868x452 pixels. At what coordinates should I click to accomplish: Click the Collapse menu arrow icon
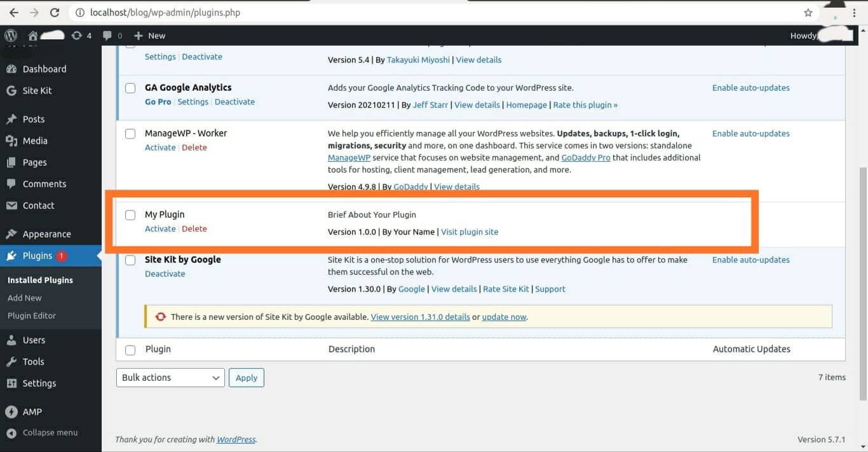[11, 433]
